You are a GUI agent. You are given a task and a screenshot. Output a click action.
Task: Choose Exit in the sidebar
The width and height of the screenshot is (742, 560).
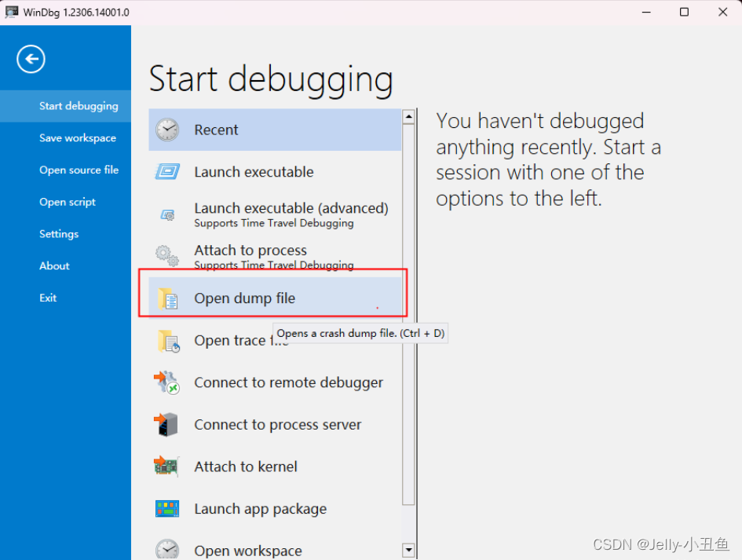pos(65,298)
